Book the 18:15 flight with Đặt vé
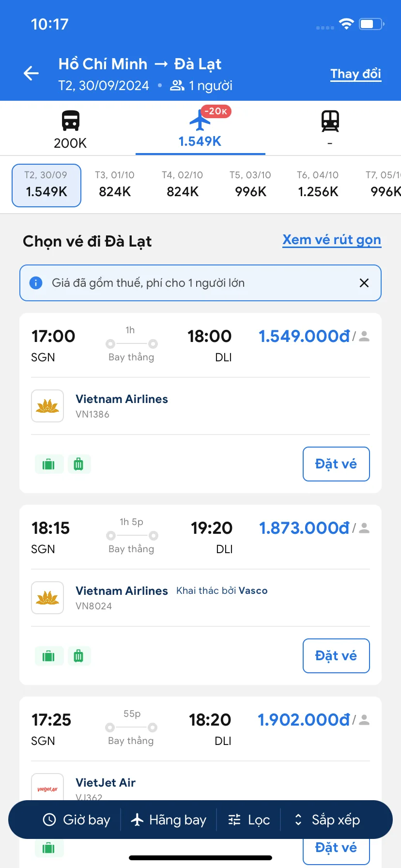This screenshot has height=868, width=401. (x=336, y=656)
